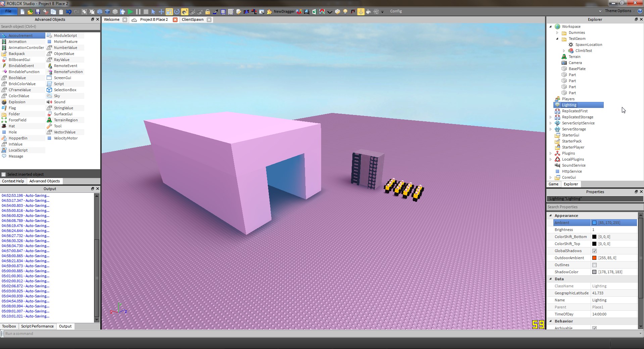The image size is (644, 349).
Task: Click the ShadowColor color swatch
Action: tap(594, 272)
